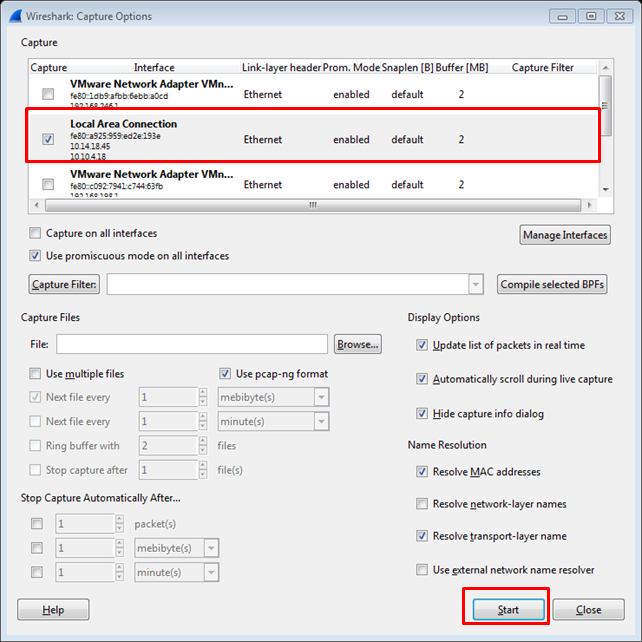Image resolution: width=642 pixels, height=642 pixels.
Task: Open Help for capture options
Action: pos(53,610)
